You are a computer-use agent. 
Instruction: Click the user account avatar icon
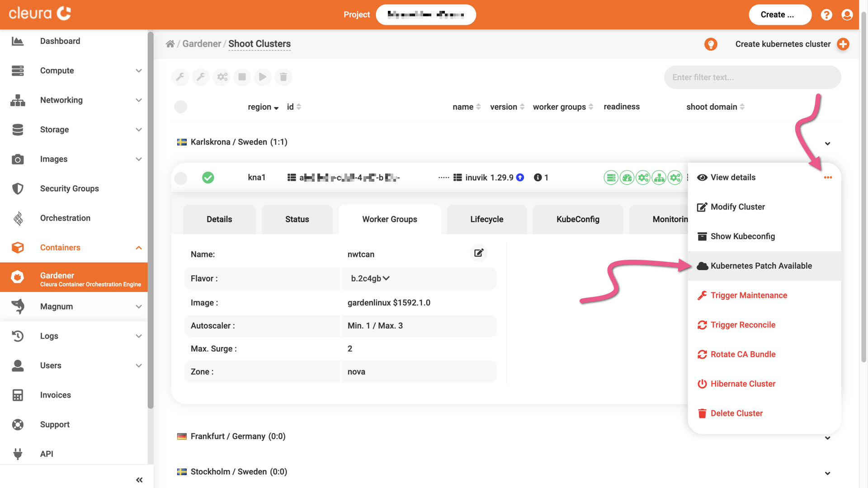click(x=847, y=14)
